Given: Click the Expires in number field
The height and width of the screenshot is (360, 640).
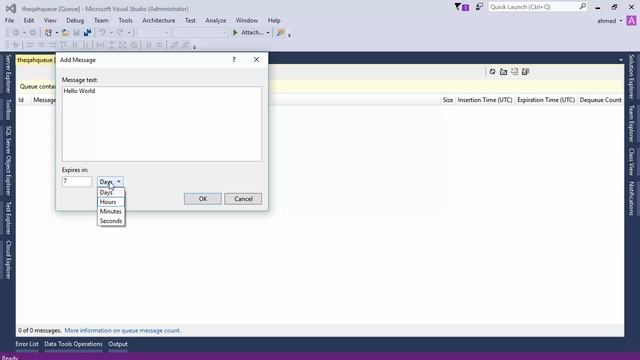Looking at the screenshot, I should coord(77,181).
